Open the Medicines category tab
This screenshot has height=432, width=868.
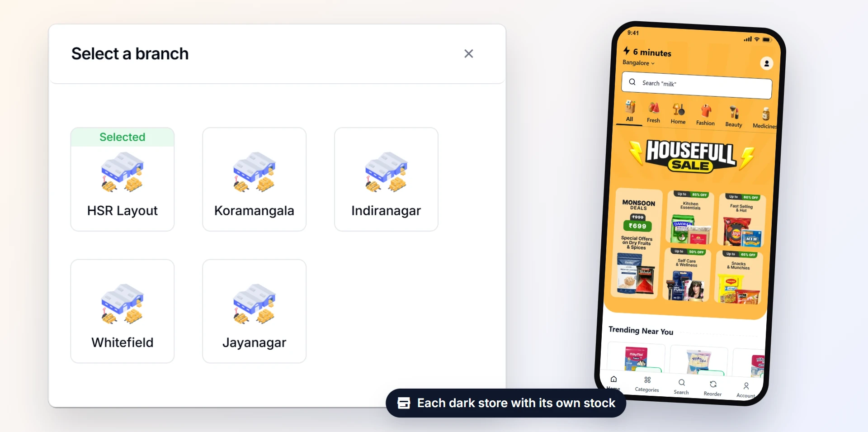click(765, 119)
